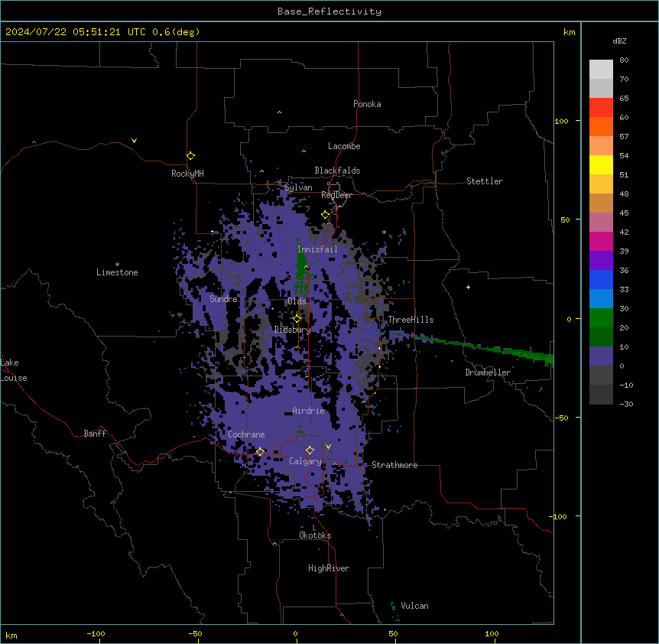The image size is (659, 644).
Task: Click the white plus marker north of Drumheller
Action: point(468,287)
